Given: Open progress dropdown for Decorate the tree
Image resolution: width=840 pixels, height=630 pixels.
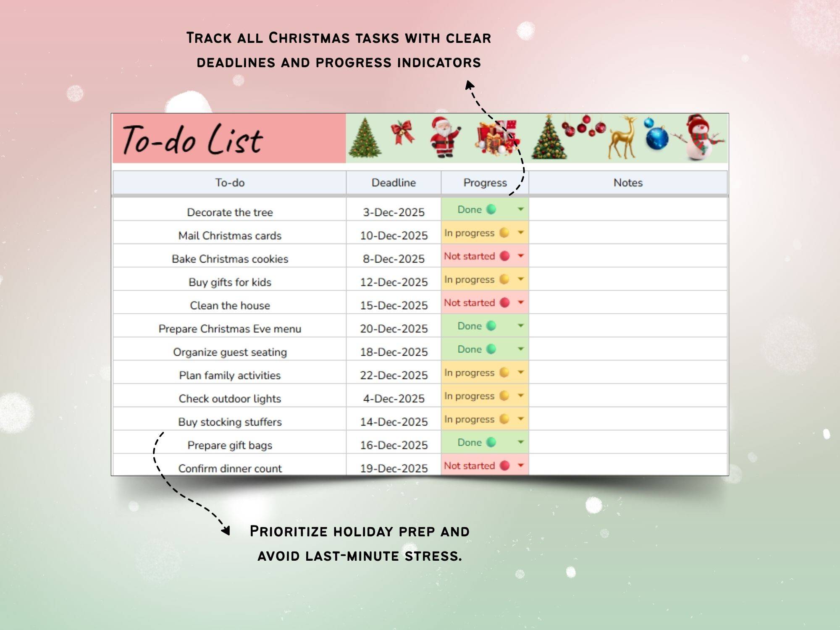Looking at the screenshot, I should [x=520, y=209].
